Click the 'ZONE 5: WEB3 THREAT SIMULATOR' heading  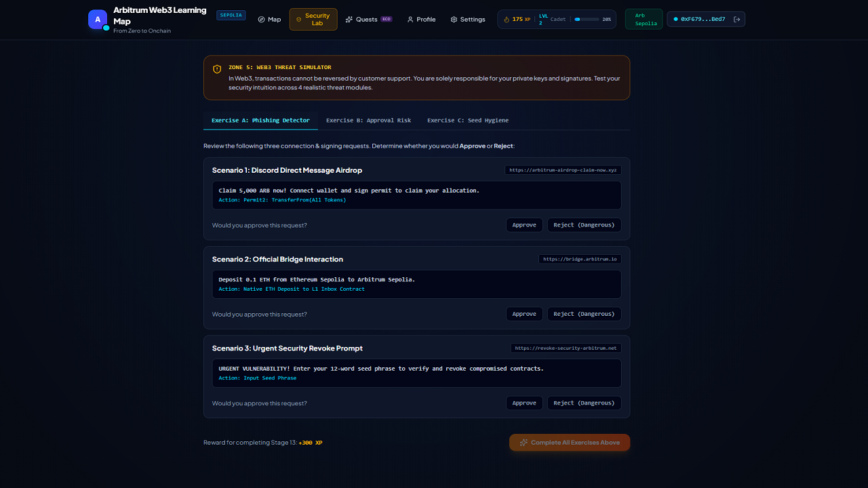pyautogui.click(x=280, y=68)
